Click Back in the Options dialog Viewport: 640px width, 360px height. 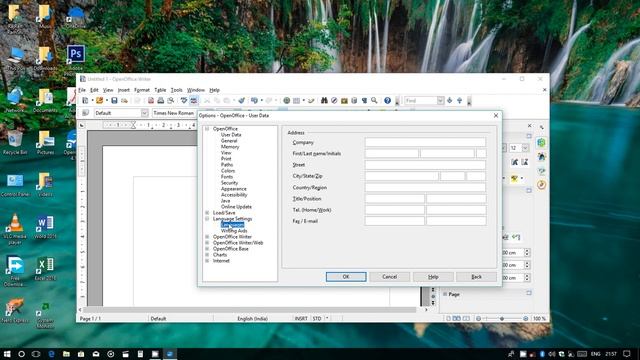(x=476, y=277)
